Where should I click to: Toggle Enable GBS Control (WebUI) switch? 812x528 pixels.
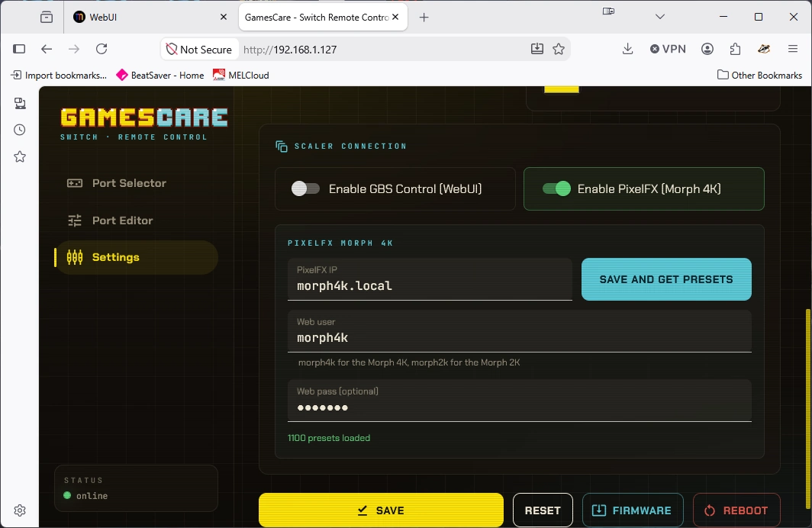(305, 188)
